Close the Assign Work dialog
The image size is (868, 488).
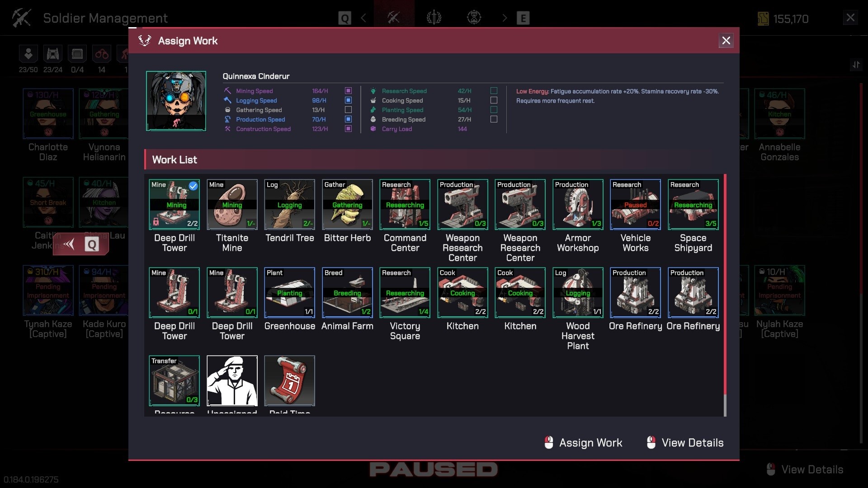point(726,41)
